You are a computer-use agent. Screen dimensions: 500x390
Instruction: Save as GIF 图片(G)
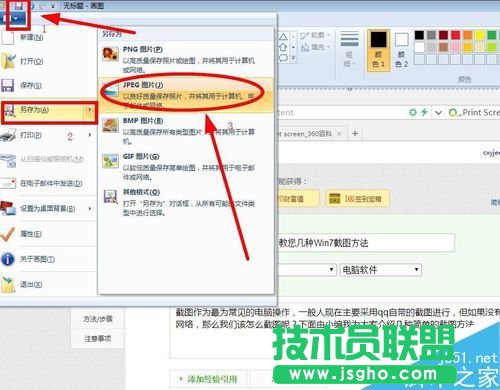pyautogui.click(x=186, y=166)
